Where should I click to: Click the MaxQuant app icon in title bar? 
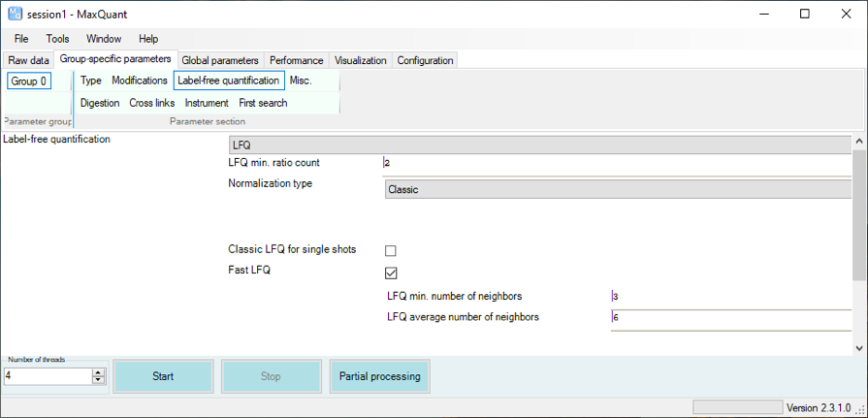(13, 14)
